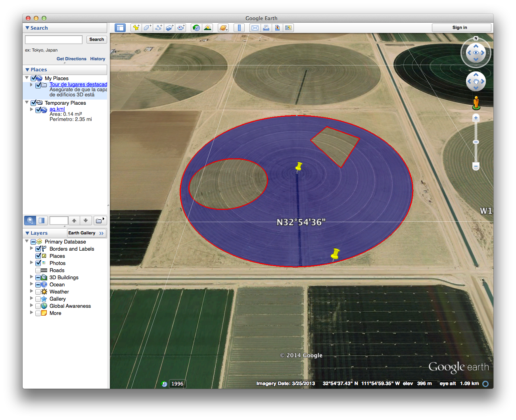Select the Tour de lugares destacados entry

pyautogui.click(x=78, y=84)
